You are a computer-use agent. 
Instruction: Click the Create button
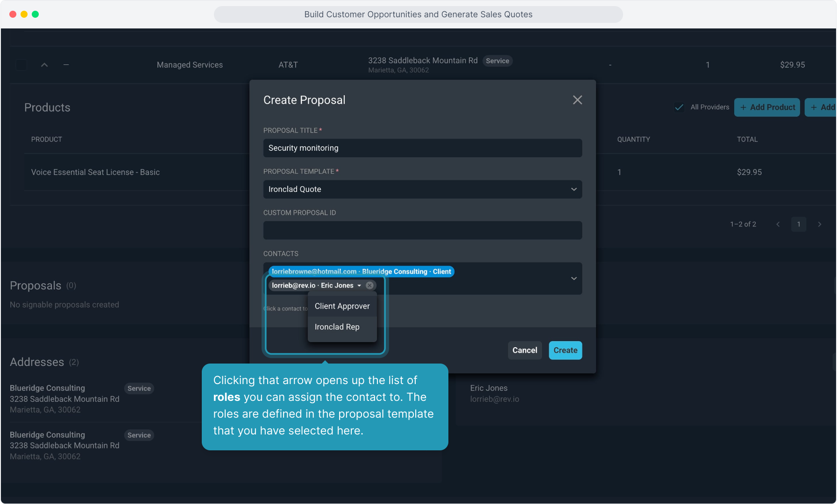[565, 350]
